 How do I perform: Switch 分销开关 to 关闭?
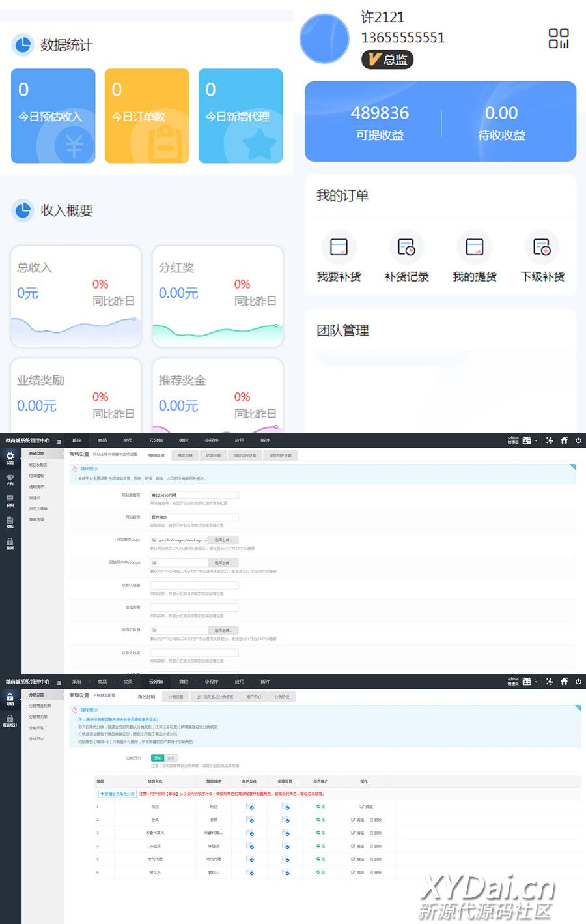pos(171,758)
